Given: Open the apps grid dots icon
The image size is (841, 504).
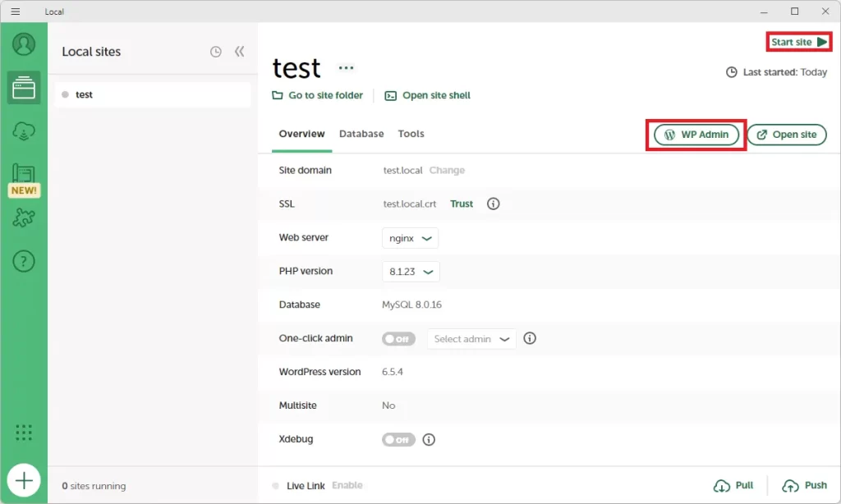Looking at the screenshot, I should click(x=24, y=433).
